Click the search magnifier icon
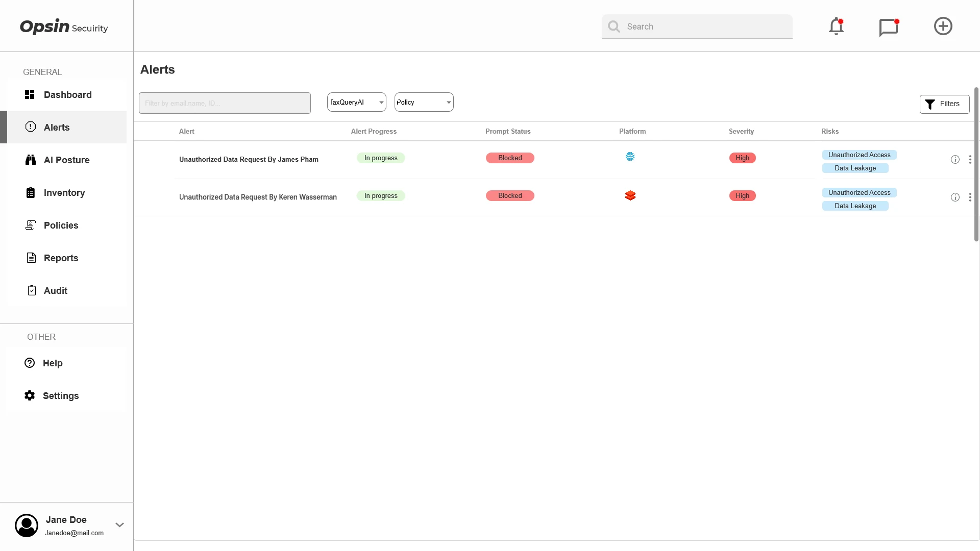Image resolution: width=980 pixels, height=551 pixels. click(x=614, y=27)
